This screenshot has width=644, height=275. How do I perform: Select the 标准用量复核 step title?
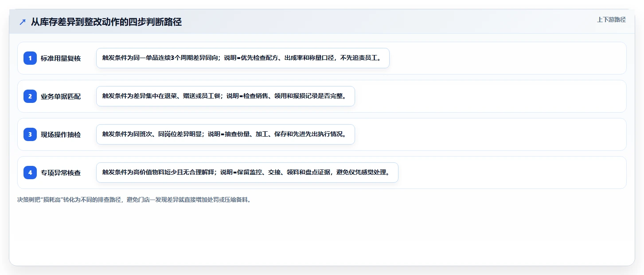click(x=61, y=58)
